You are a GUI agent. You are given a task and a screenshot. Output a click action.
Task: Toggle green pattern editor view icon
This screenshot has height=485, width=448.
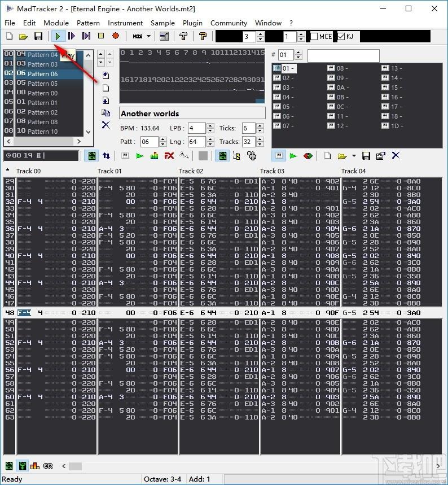pyautogui.click(x=91, y=156)
